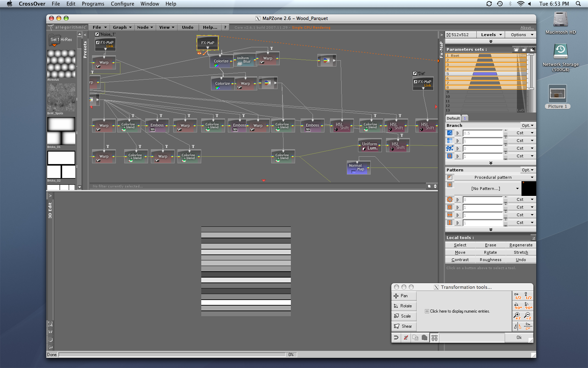Expand the numeric entries plus box
588x368 pixels.
point(427,311)
